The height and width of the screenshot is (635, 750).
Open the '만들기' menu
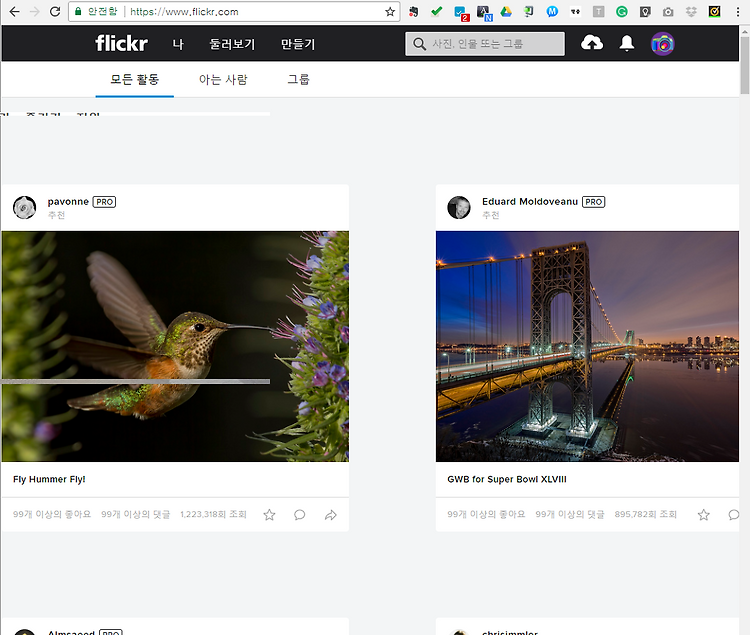pyautogui.click(x=298, y=44)
